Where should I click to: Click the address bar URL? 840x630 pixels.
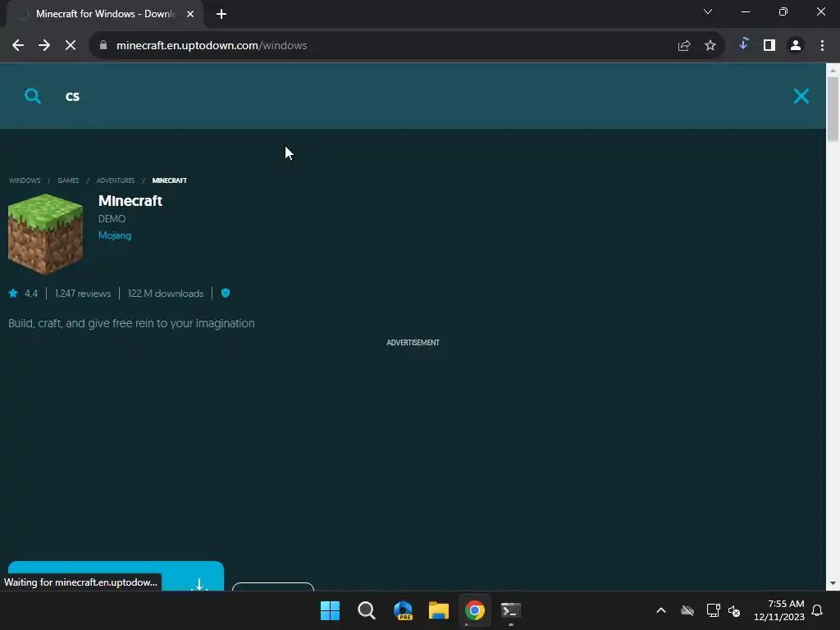click(212, 46)
